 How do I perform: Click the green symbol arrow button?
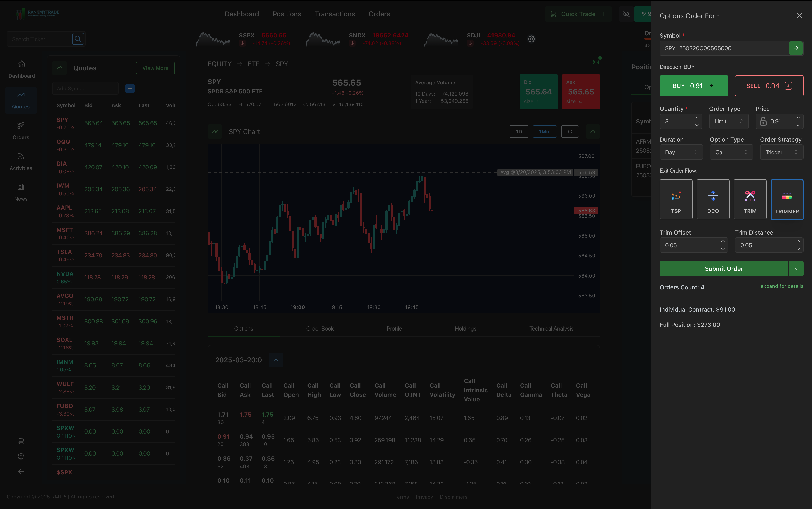point(796,48)
